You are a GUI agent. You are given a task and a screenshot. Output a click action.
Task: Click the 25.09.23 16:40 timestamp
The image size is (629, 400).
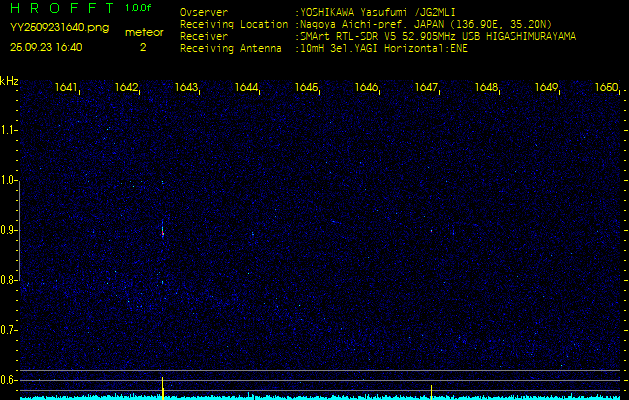46,47
